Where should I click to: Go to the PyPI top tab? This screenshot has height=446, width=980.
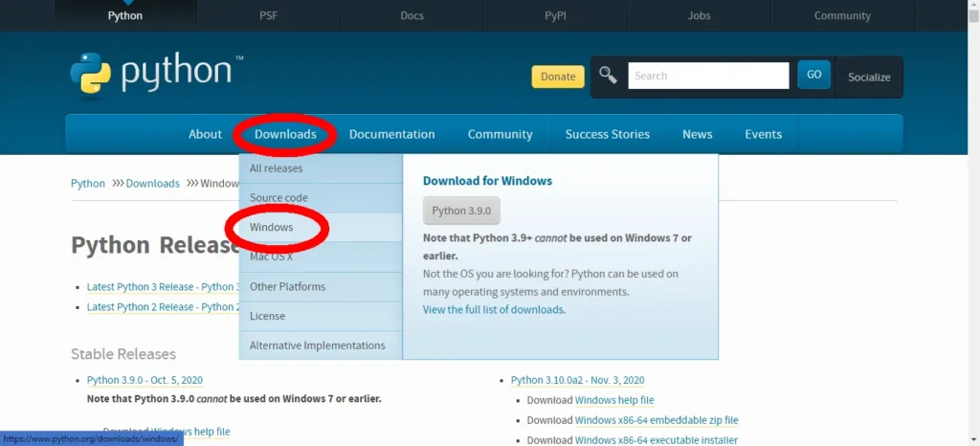556,15
